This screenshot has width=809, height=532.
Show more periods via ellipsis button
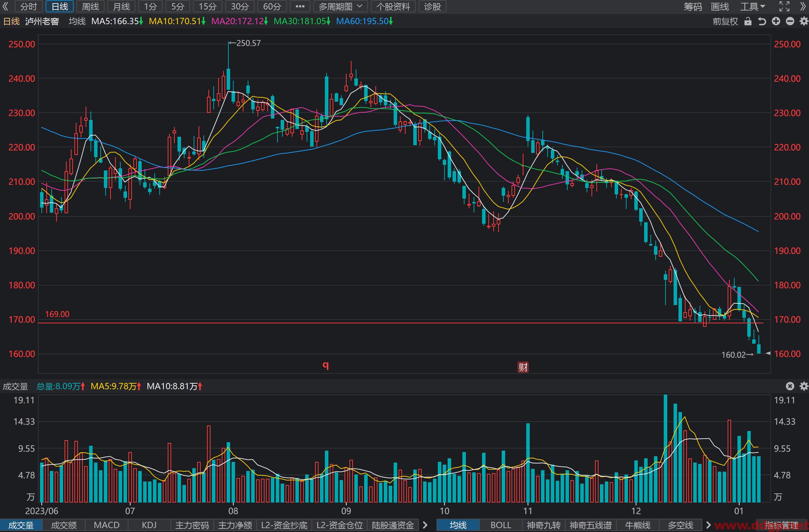click(x=300, y=6)
